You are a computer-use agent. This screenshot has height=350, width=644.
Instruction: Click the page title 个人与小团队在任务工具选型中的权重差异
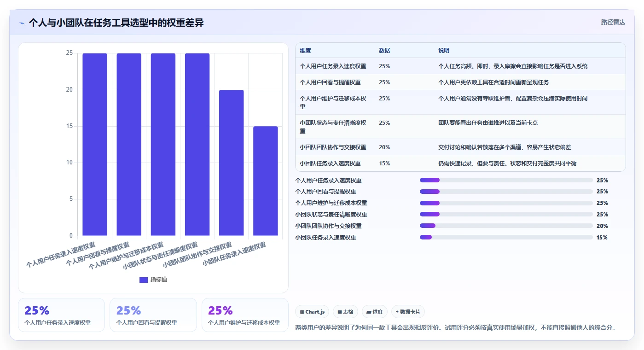tap(116, 23)
